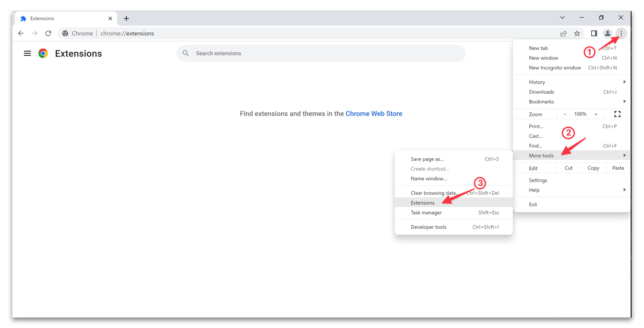Open the Chrome customize and control menu
This screenshot has height=328, width=644.
(x=621, y=33)
